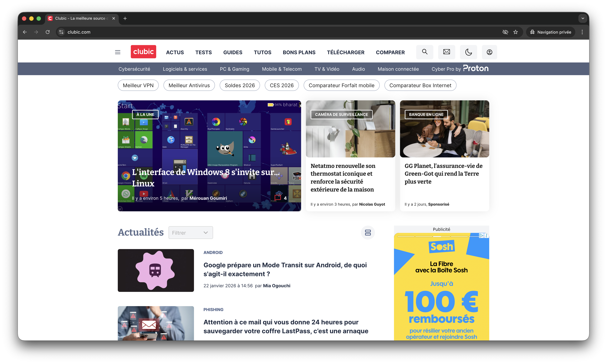This screenshot has width=607, height=364.
Task: Reload the page
Action: (48, 32)
